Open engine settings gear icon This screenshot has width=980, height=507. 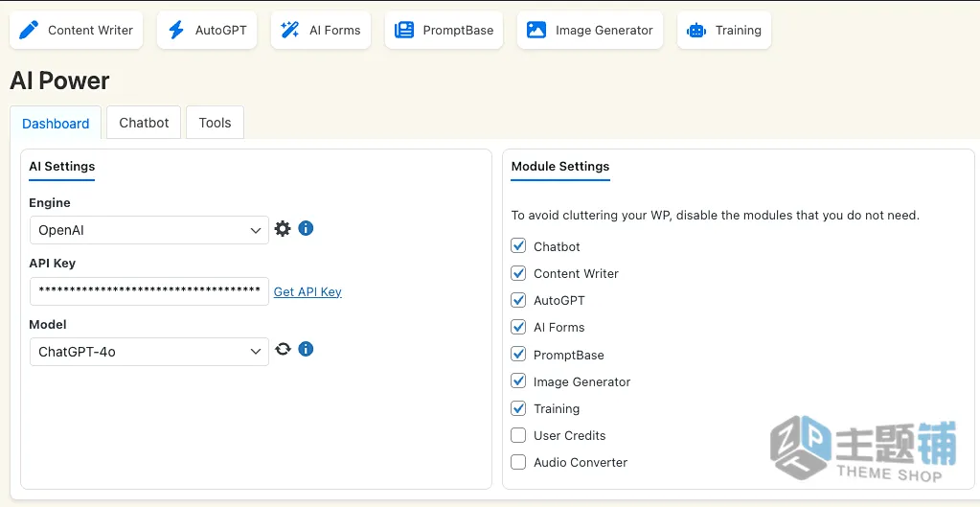pos(284,229)
